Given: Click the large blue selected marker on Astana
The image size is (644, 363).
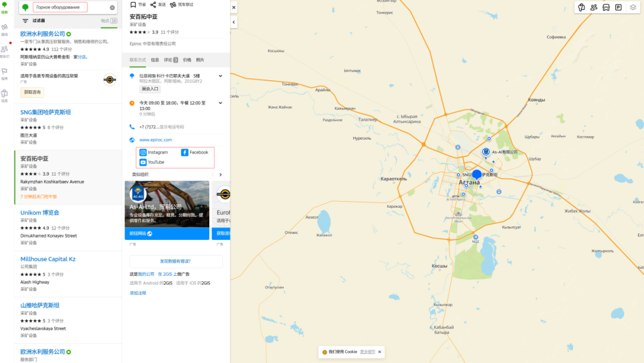Looking at the screenshot, I should pyautogui.click(x=476, y=175).
